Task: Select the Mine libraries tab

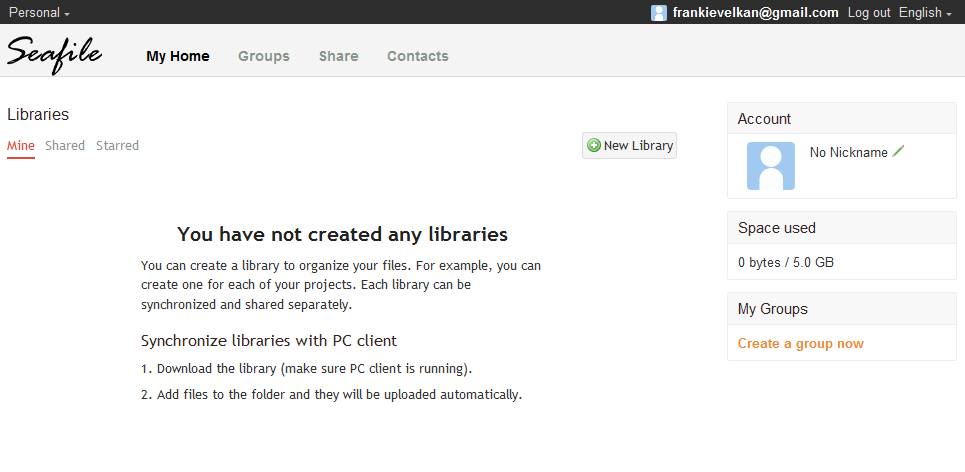Action: pos(21,146)
